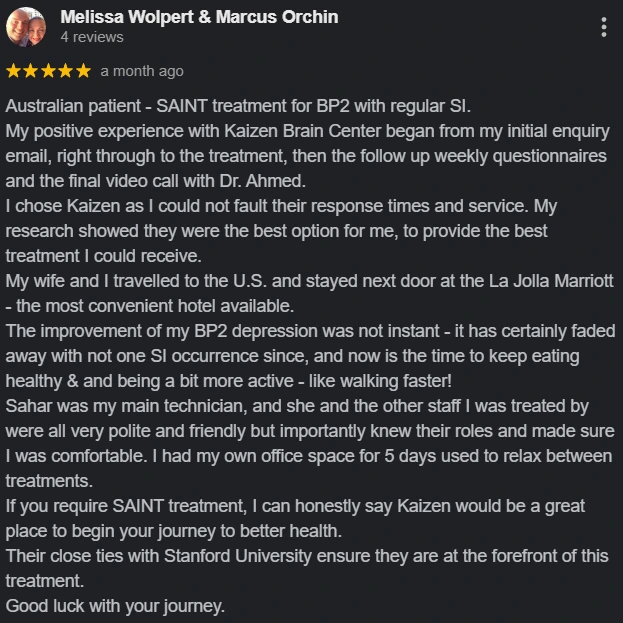Click the words 'Kaizen Brain Center'
This screenshot has width=623, height=623.
click(303, 131)
